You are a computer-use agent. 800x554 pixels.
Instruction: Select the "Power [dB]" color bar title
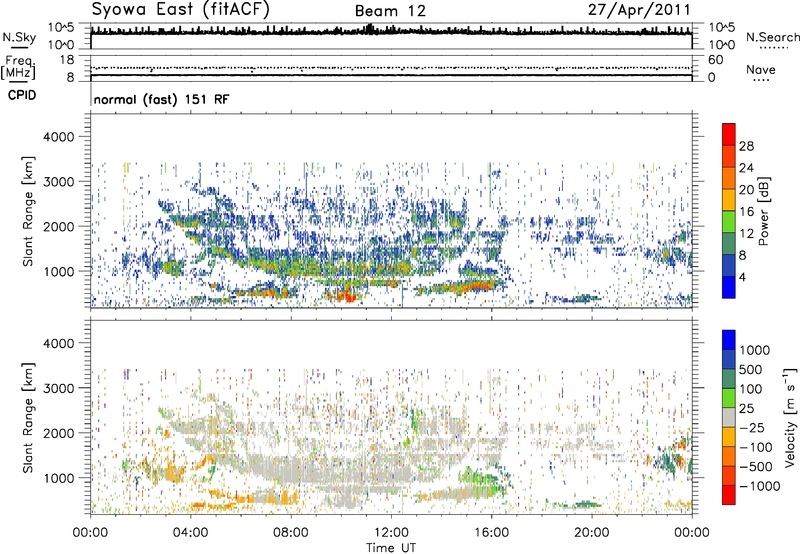tap(763, 211)
